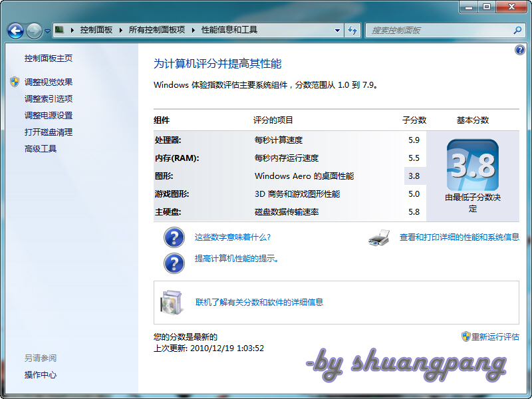This screenshot has height=399, width=532.
Task: Expand the arrow after 控制面板 breadcrumb
Action: pos(121,30)
